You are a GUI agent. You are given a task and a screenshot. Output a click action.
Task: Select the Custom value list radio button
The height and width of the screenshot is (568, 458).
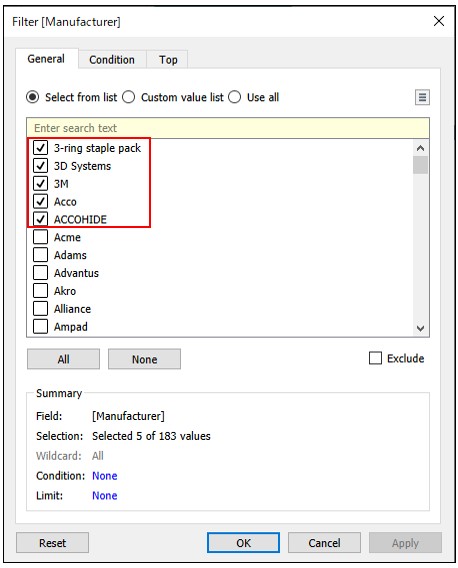[128, 97]
